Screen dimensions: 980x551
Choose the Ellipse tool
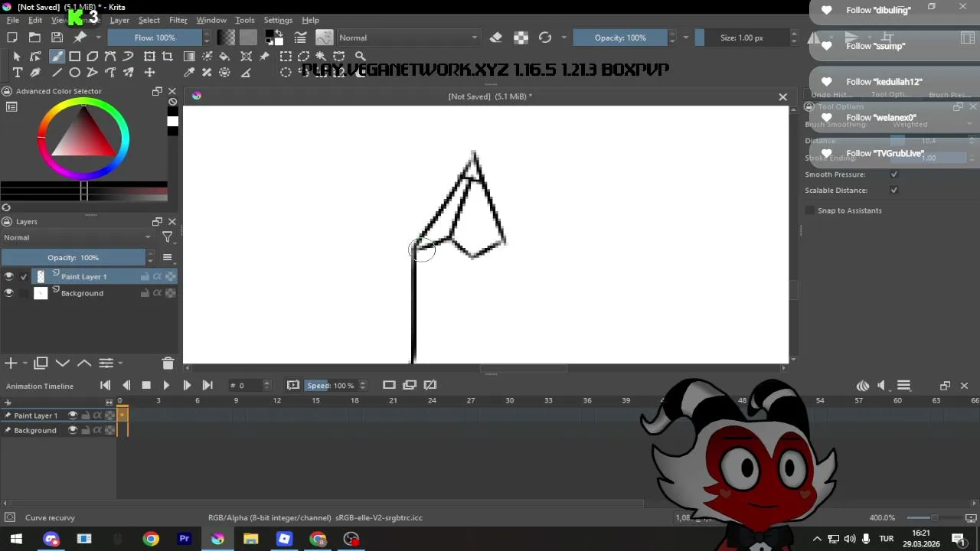tap(75, 73)
